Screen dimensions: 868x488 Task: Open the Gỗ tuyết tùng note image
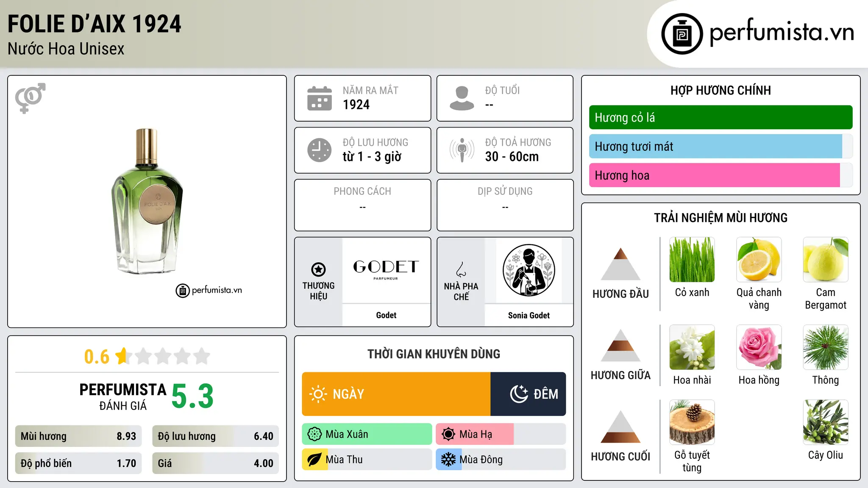tap(692, 422)
